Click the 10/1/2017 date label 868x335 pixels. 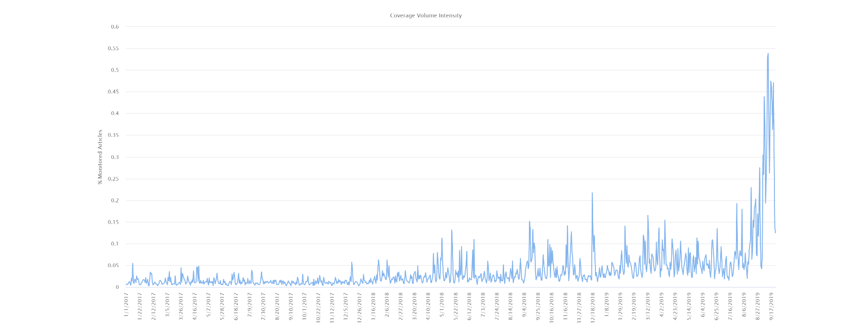tap(305, 306)
